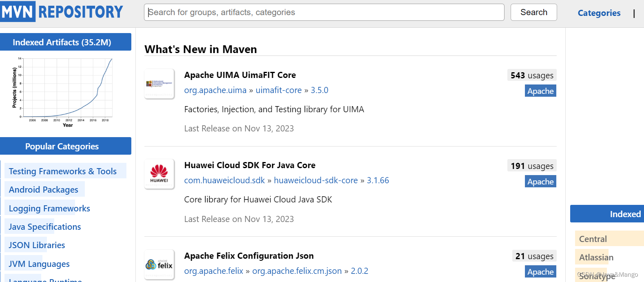Open org.apache.felix.cm.json artifact link

point(297,271)
